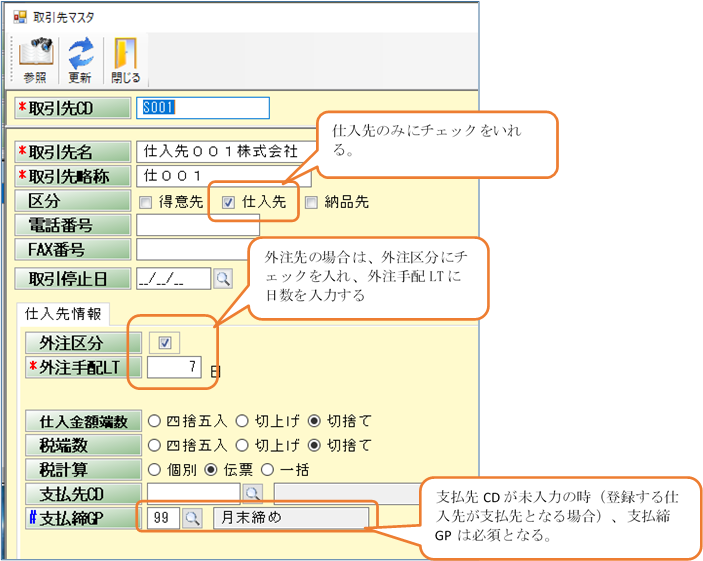Image resolution: width=703 pixels, height=561 pixels.
Task: Select 四捨五入 for 仕入金額端数
Action: point(154,421)
